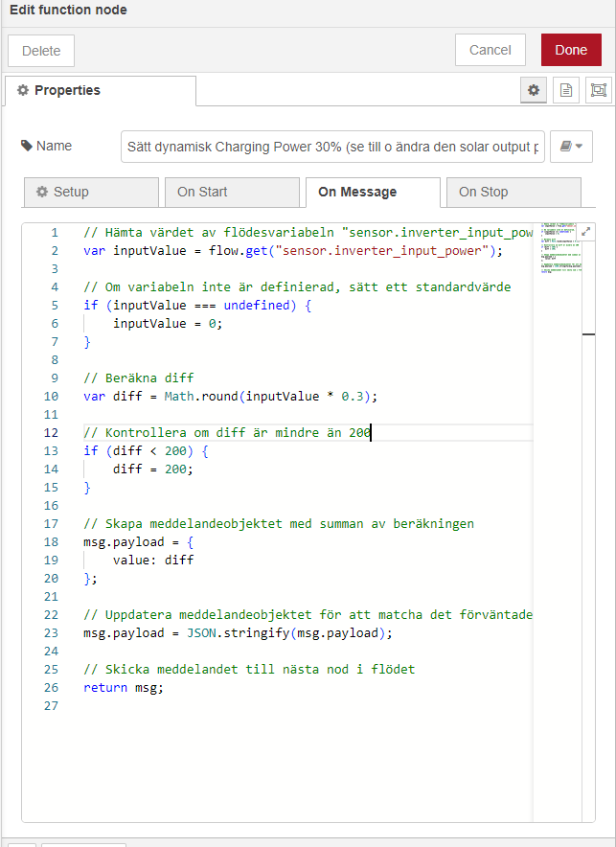Click the '// Beräkna diff' comment
The height and width of the screenshot is (847, 616).
139,378
